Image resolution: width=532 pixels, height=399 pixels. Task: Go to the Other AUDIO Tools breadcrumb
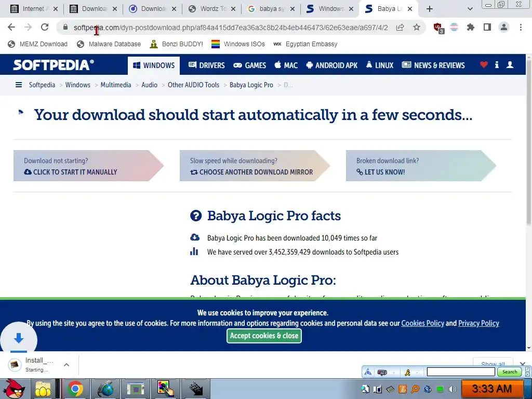[x=193, y=85]
